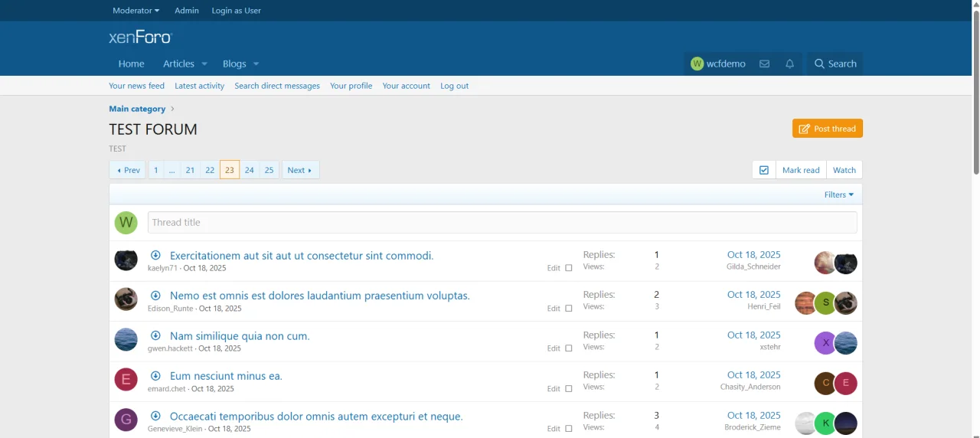980x438 pixels.
Task: Go to the Home tab
Action: point(132,64)
